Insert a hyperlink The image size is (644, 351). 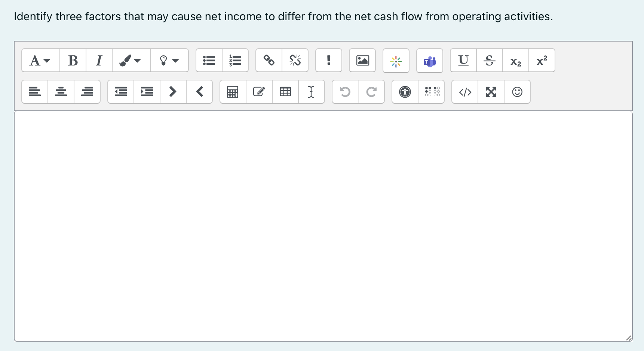coord(269,60)
